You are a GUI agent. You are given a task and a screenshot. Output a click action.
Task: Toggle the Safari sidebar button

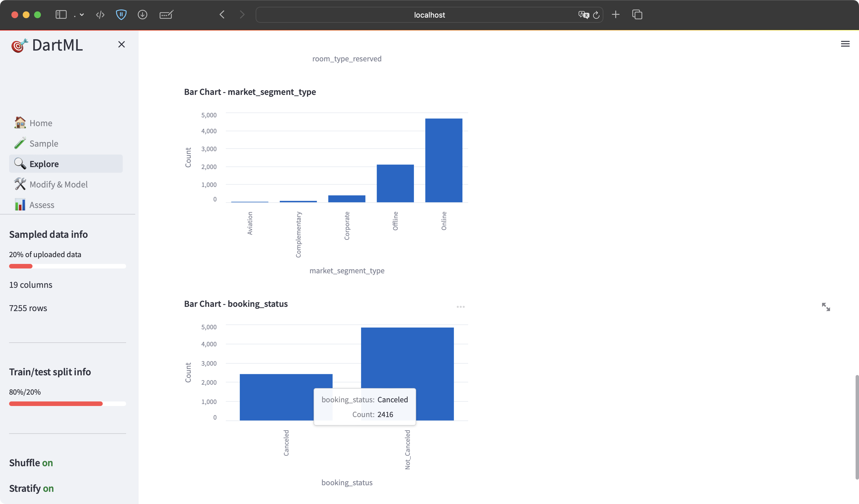coord(61,15)
